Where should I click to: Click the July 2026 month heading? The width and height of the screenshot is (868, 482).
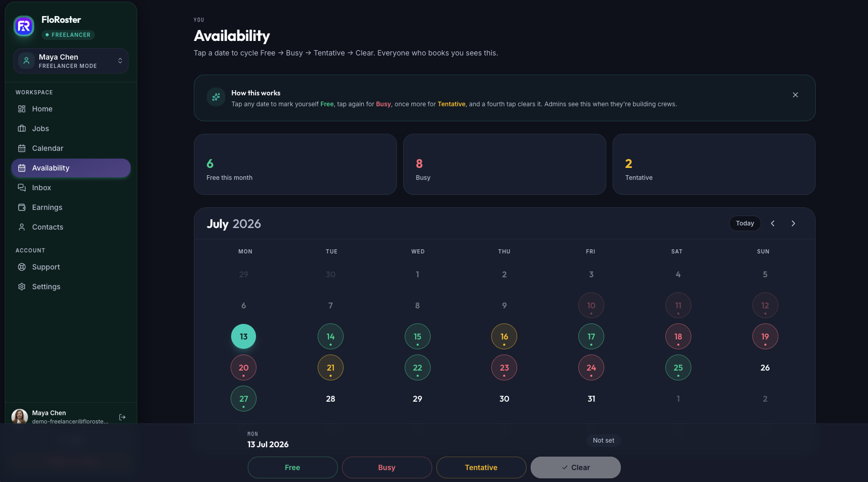[x=234, y=224]
